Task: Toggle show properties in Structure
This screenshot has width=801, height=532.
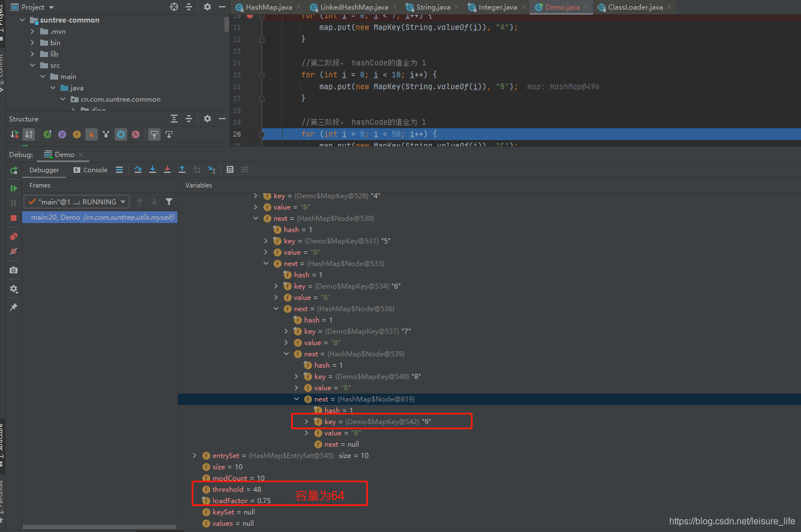Action: [62, 134]
